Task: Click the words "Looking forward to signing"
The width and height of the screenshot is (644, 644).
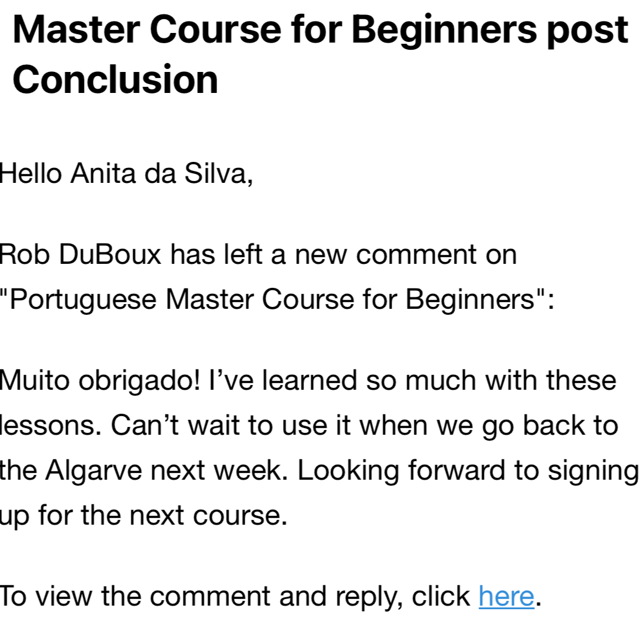Action: 468,470
